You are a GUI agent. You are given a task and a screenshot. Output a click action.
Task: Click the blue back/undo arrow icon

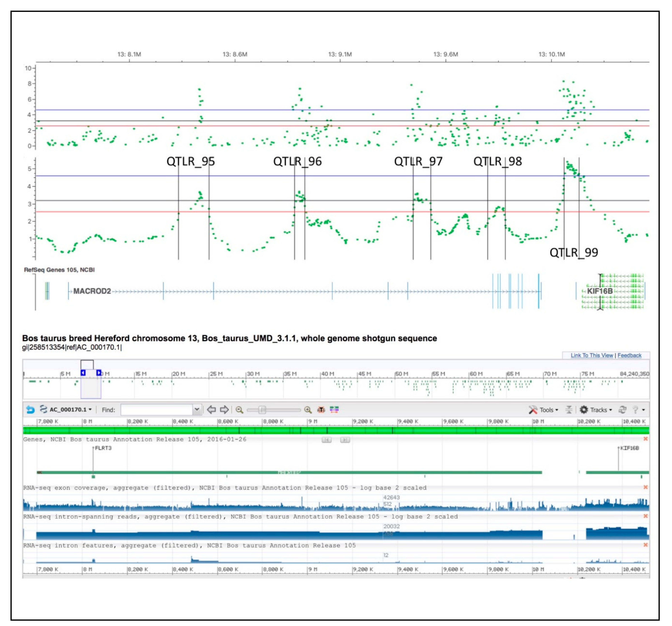pos(30,410)
